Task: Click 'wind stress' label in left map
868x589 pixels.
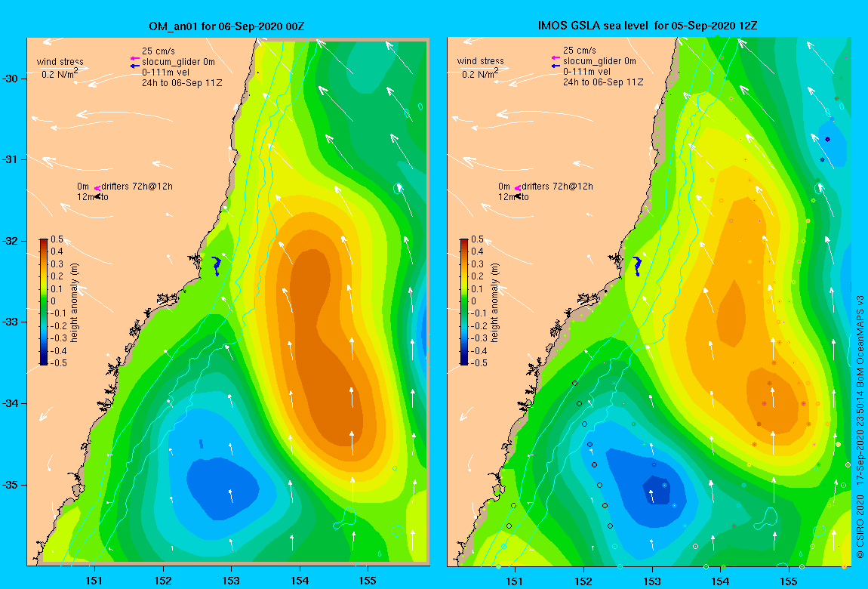Action: [x=60, y=61]
